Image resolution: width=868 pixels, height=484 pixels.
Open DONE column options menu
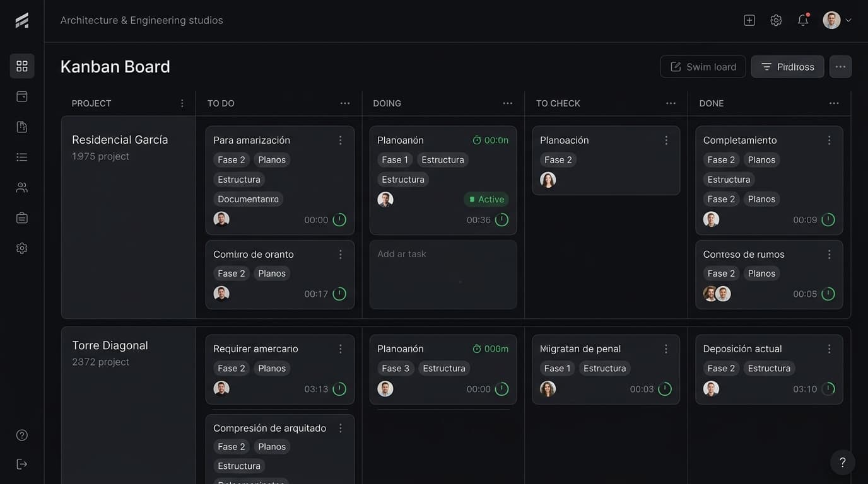click(x=834, y=103)
